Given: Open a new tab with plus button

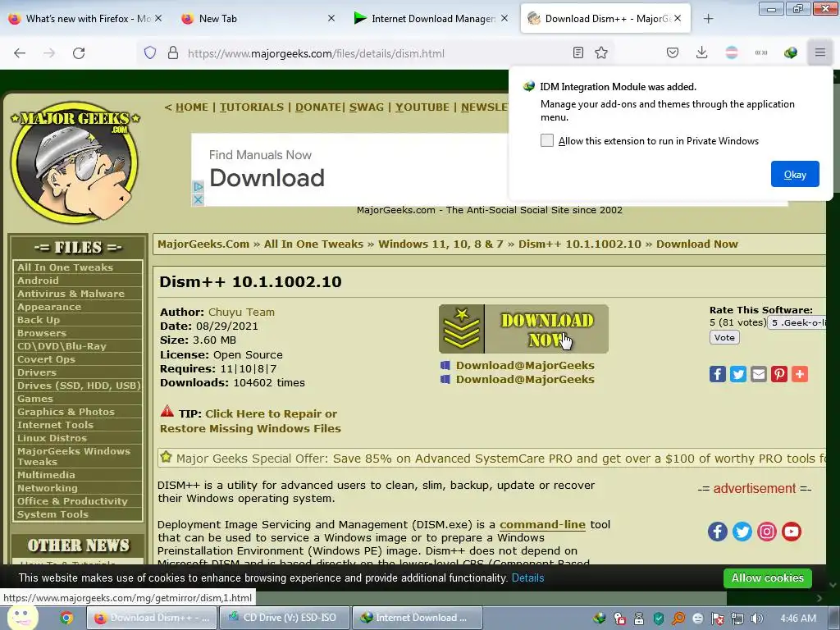Looking at the screenshot, I should pyautogui.click(x=708, y=19).
